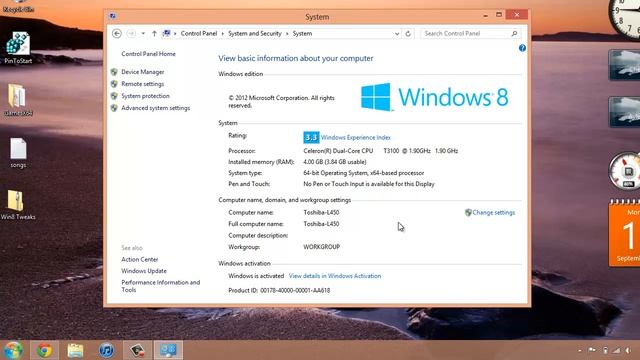The width and height of the screenshot is (640, 360).
Task: Select processor text Celeron(R) Dual-Core CPU
Action: click(338, 151)
